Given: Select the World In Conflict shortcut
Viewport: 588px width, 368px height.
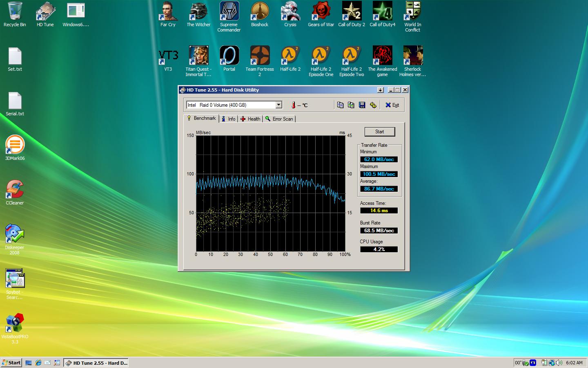Looking at the screenshot, I should point(413,17).
